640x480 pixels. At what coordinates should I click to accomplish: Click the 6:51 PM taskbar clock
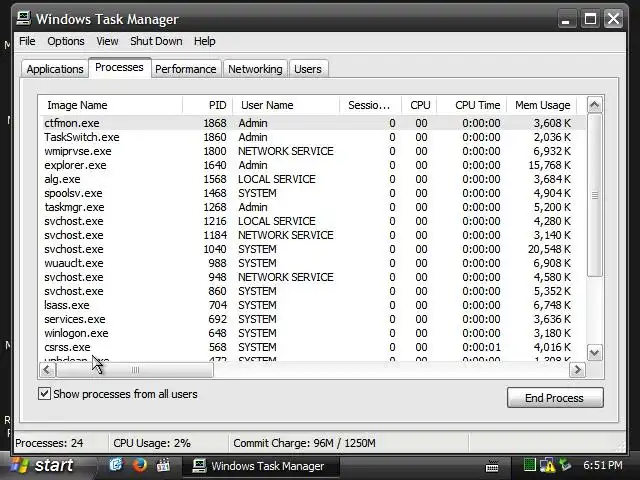603,465
